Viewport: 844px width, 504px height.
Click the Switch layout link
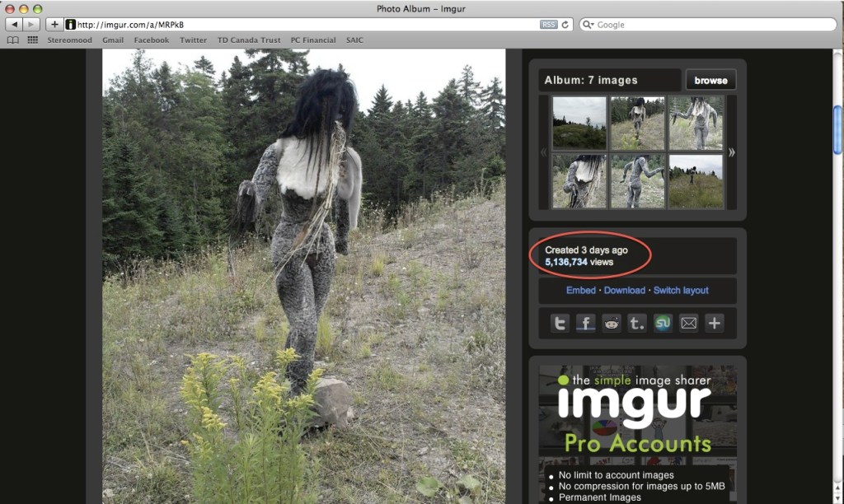pyautogui.click(x=681, y=290)
